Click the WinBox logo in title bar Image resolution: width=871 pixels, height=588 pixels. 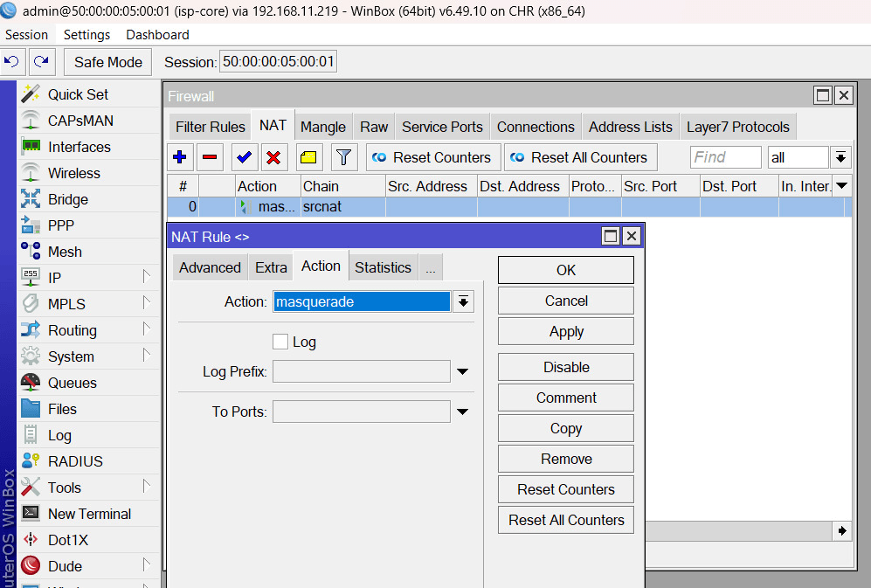[x=9, y=10]
